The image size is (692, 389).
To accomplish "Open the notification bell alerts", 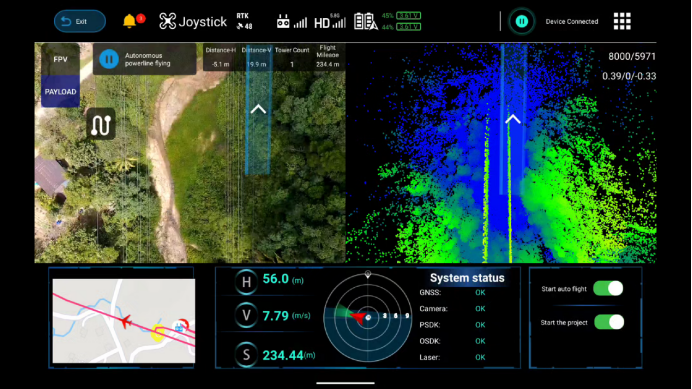I will (129, 21).
